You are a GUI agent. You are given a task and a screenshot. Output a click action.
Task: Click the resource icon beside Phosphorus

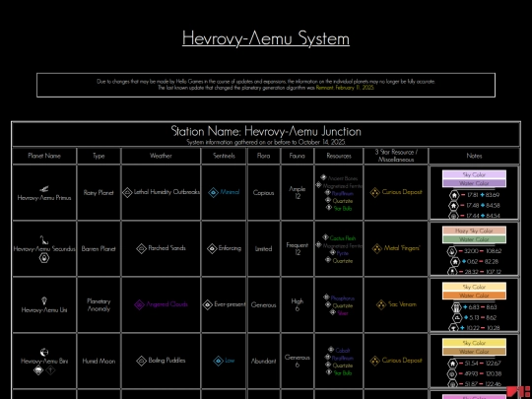click(326, 298)
